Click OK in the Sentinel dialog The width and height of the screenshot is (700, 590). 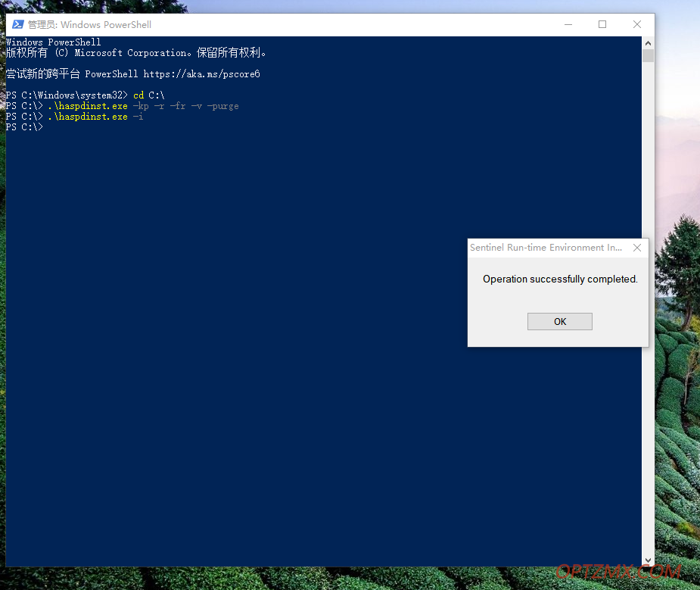point(559,322)
